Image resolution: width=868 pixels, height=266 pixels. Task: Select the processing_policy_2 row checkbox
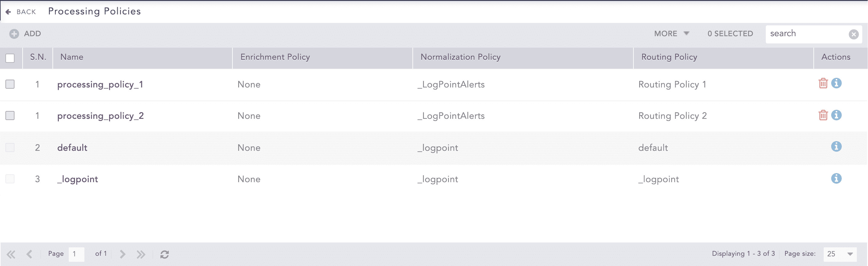pyautogui.click(x=10, y=116)
